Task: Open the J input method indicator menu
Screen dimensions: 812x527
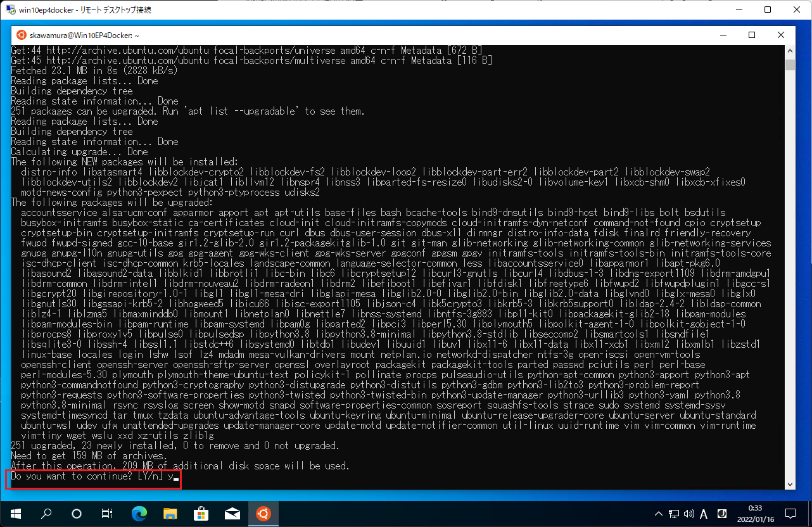Action: coord(722,513)
